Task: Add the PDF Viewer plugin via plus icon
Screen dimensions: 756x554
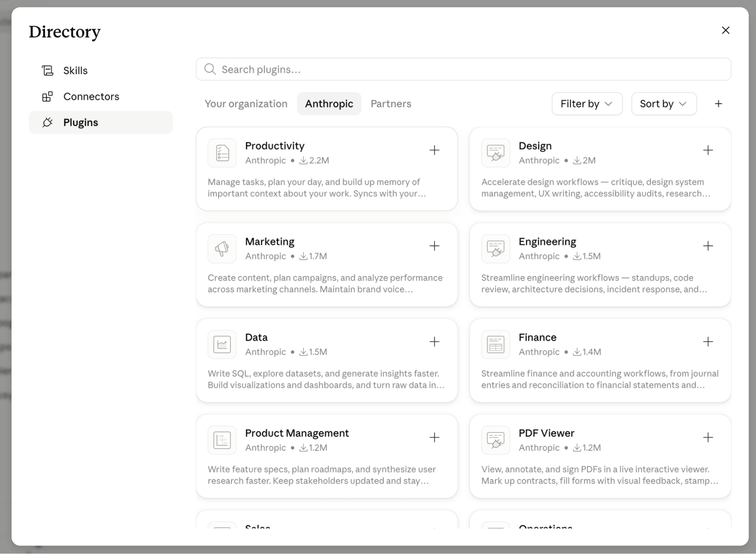Action: coord(708,437)
